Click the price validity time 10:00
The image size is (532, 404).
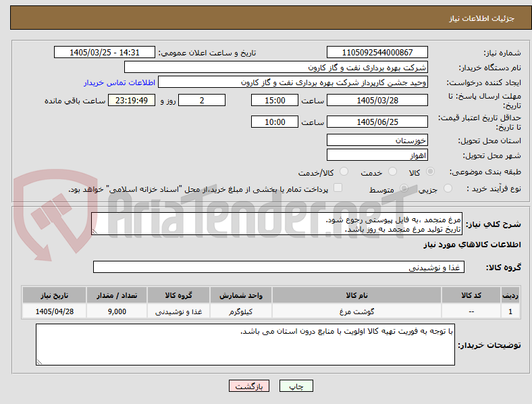(x=275, y=122)
